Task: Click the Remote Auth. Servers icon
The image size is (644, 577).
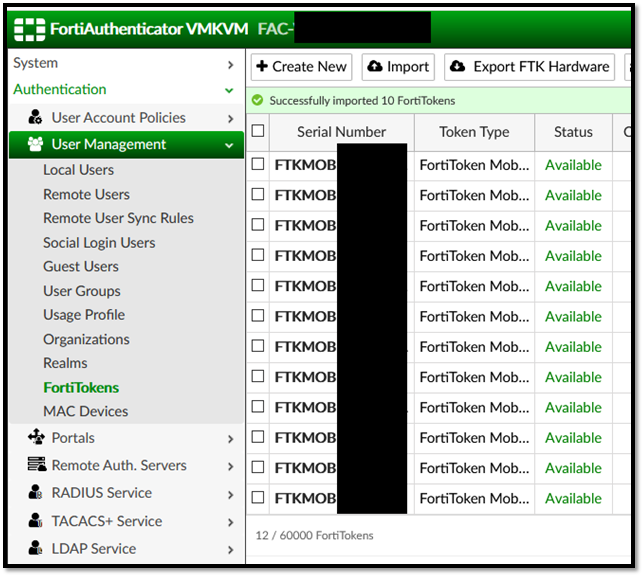Action: coord(36,466)
